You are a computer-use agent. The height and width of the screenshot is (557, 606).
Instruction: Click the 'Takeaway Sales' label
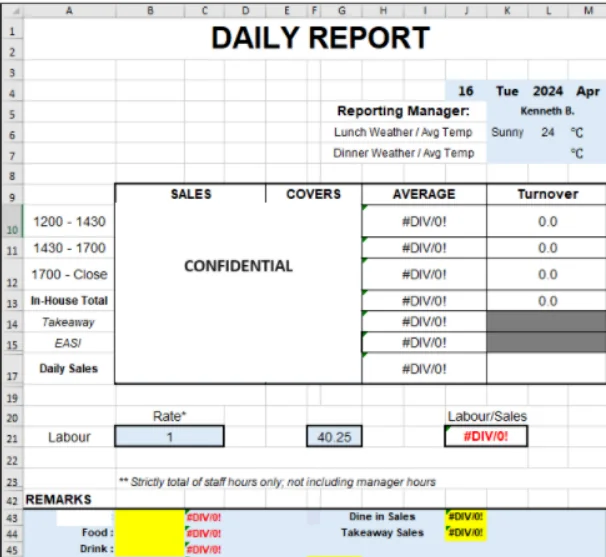(382, 533)
